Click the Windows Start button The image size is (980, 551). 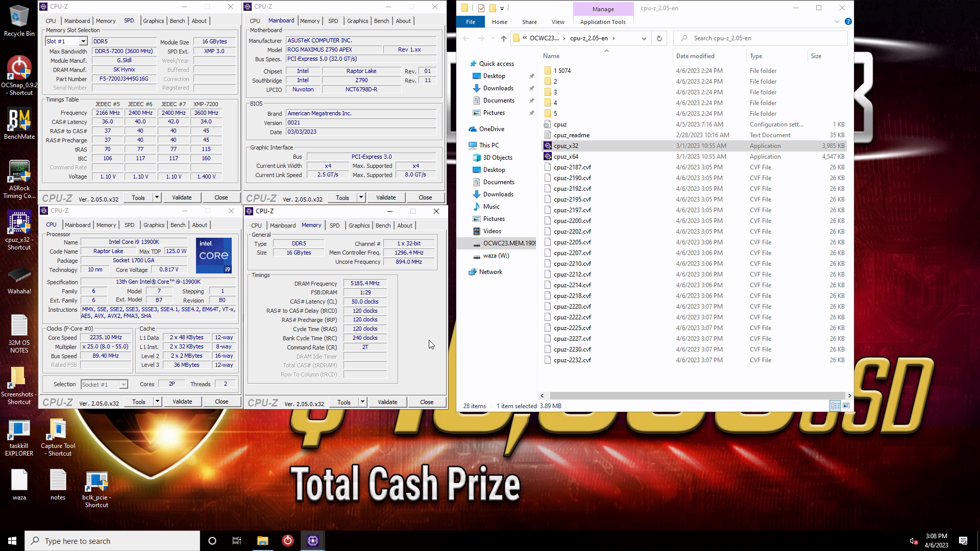[12, 541]
